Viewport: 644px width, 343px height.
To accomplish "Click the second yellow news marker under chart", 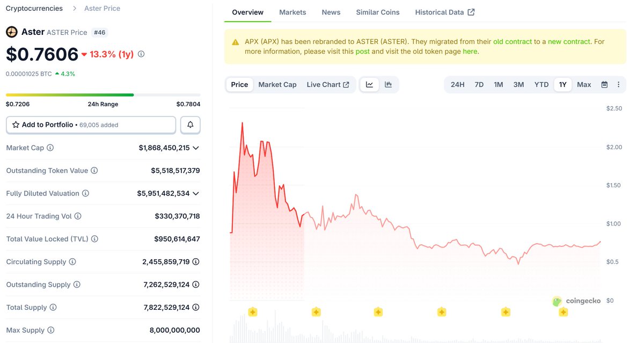I will click(316, 312).
